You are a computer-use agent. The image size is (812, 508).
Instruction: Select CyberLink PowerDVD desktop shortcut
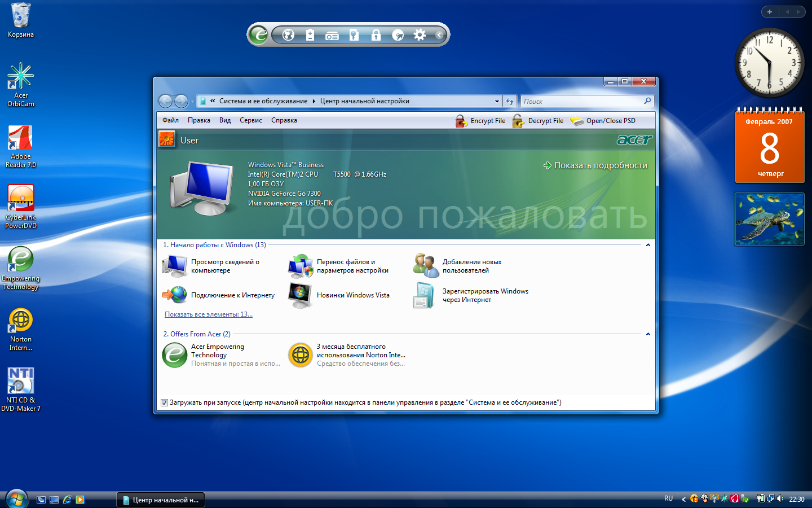point(21,207)
